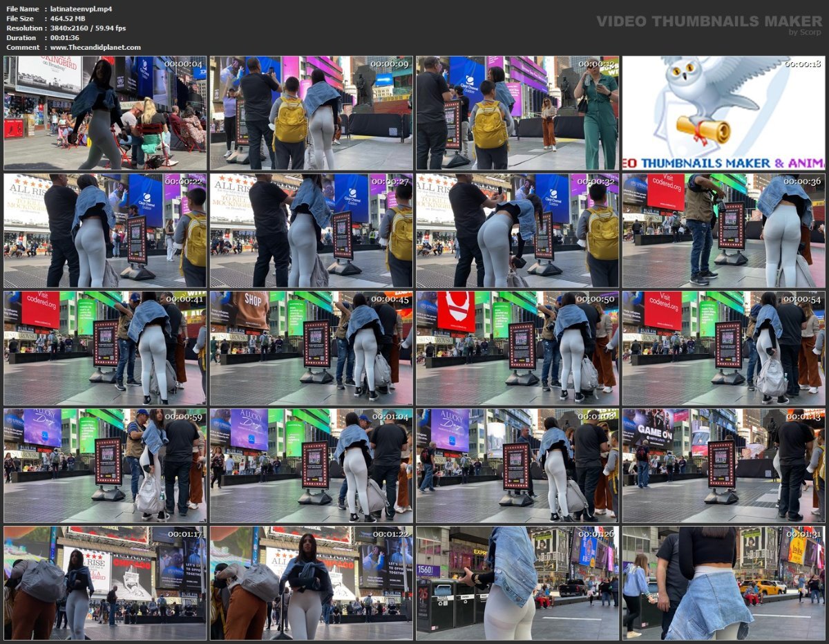The height and width of the screenshot is (644, 829).
Task: Select the frame marked 00:00:09
Action: [x=312, y=113]
